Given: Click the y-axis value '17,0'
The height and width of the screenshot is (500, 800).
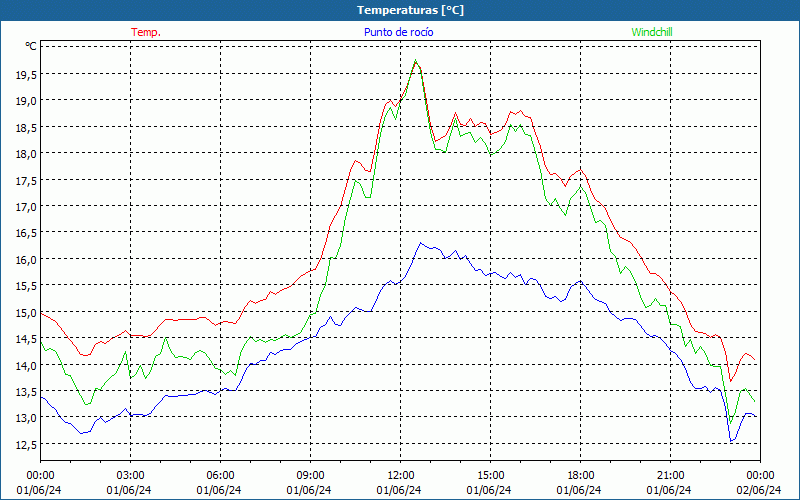Looking at the screenshot, I should click(26, 207).
